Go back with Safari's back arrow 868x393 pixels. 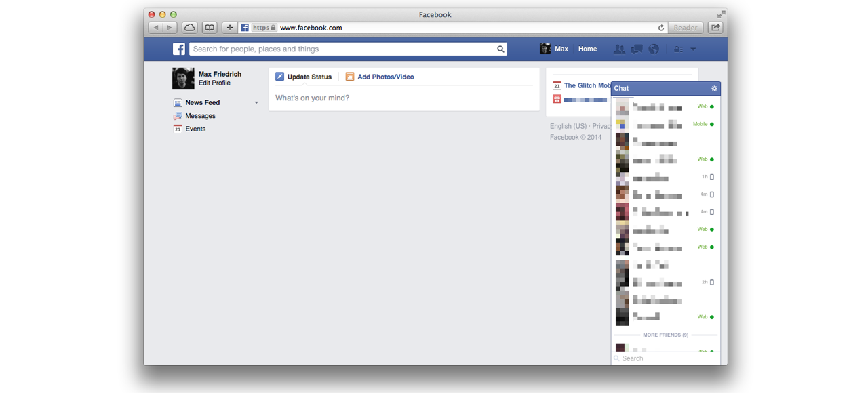(x=156, y=28)
